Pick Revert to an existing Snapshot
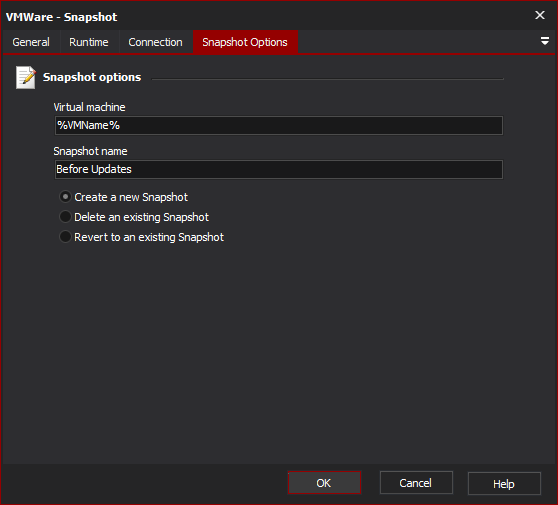The height and width of the screenshot is (505, 558). [141, 237]
